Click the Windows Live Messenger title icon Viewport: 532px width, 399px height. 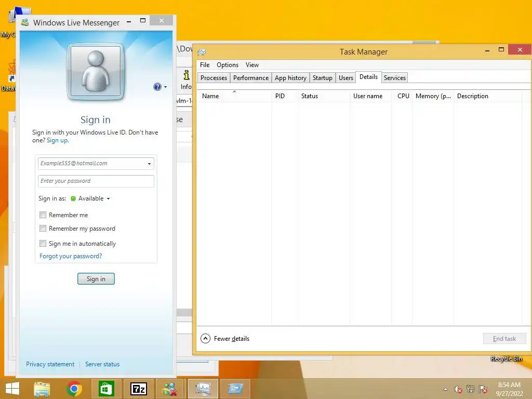point(25,22)
